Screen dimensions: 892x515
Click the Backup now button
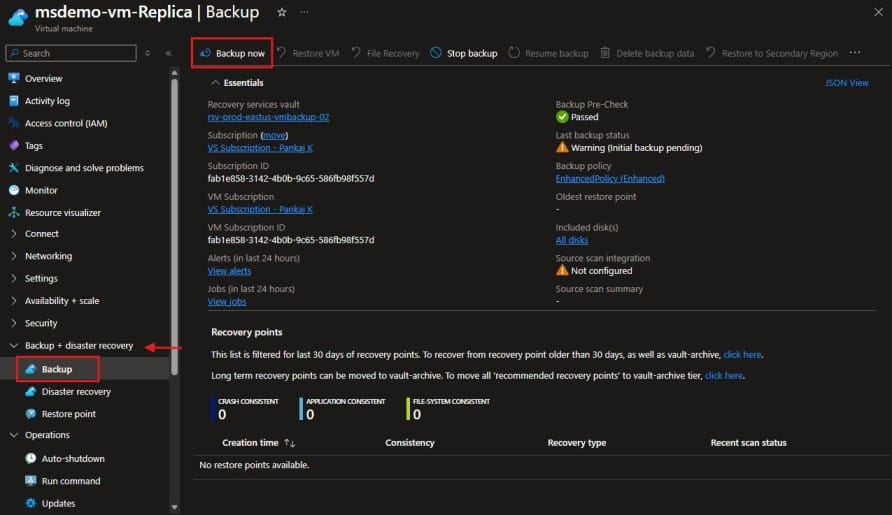[232, 53]
